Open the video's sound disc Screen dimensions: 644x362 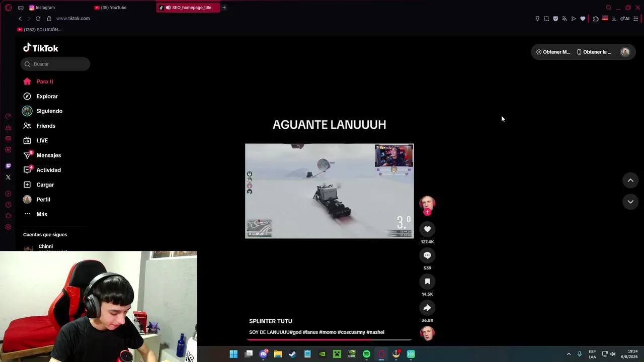(x=427, y=333)
